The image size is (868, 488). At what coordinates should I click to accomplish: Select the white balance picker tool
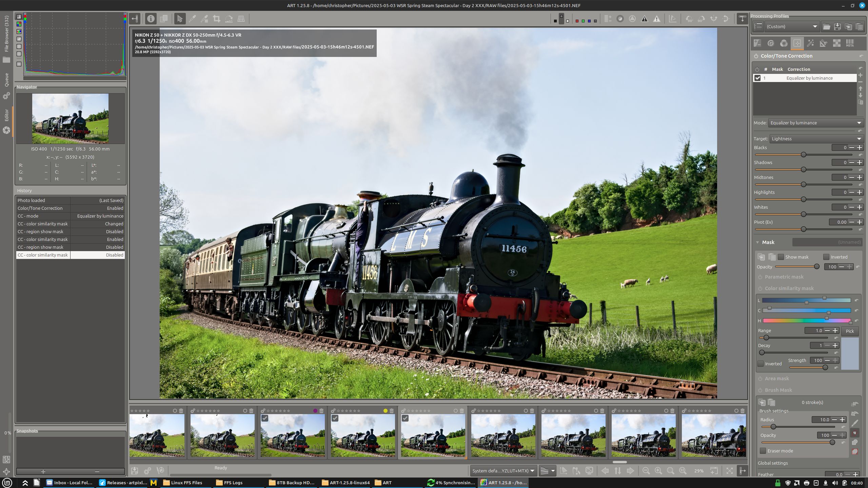[x=192, y=19]
